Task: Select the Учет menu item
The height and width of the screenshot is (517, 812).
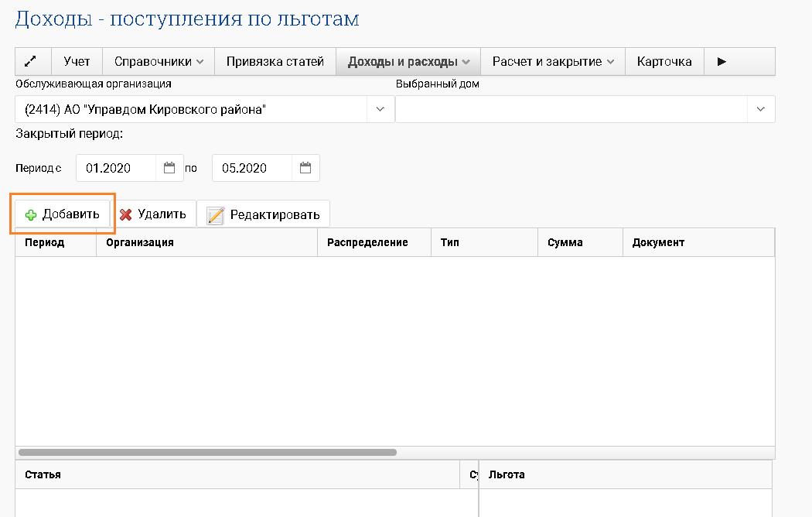Action: pos(77,62)
